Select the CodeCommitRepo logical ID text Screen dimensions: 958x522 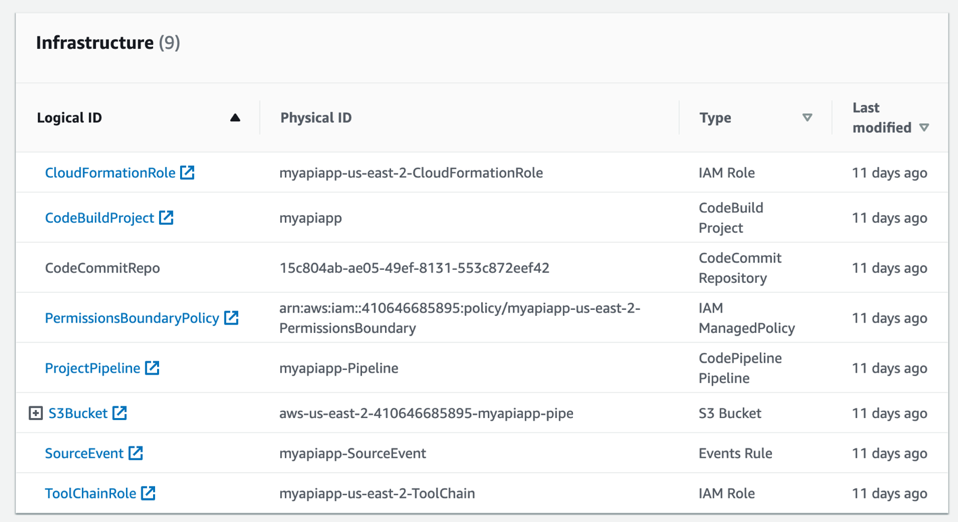tap(103, 268)
